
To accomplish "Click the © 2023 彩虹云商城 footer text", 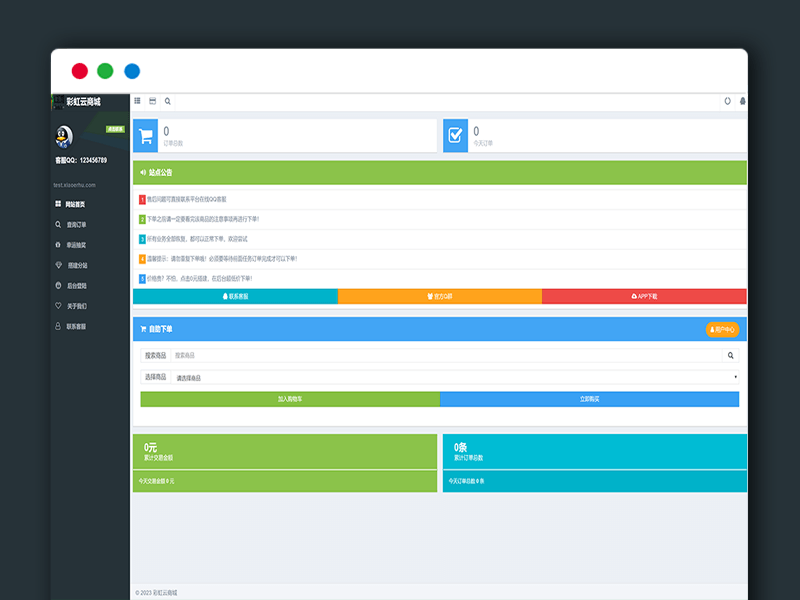I will [156, 593].
